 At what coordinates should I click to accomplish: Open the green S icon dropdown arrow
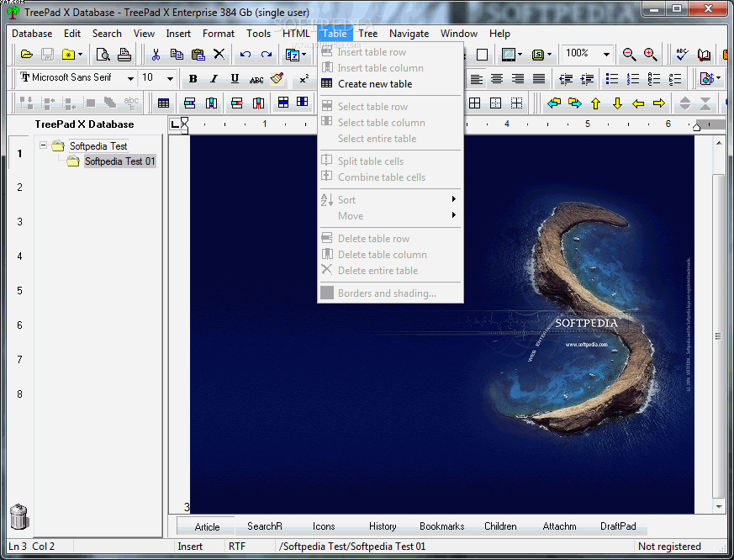(x=549, y=55)
